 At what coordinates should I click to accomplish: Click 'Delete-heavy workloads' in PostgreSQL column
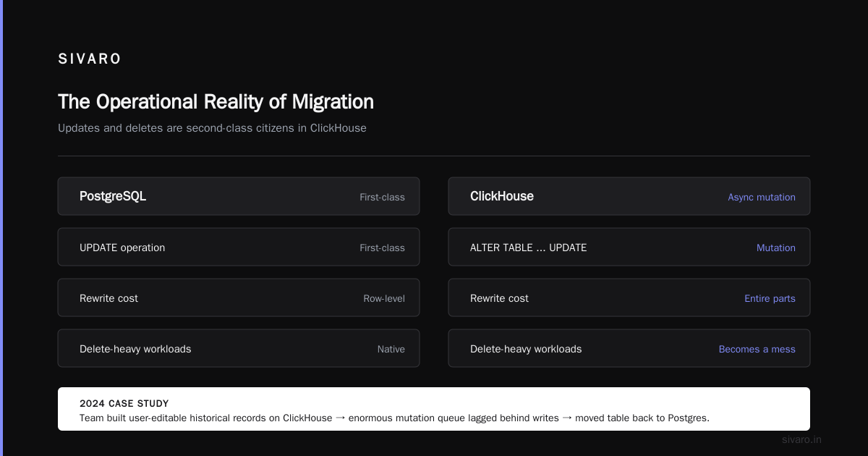tap(135, 349)
